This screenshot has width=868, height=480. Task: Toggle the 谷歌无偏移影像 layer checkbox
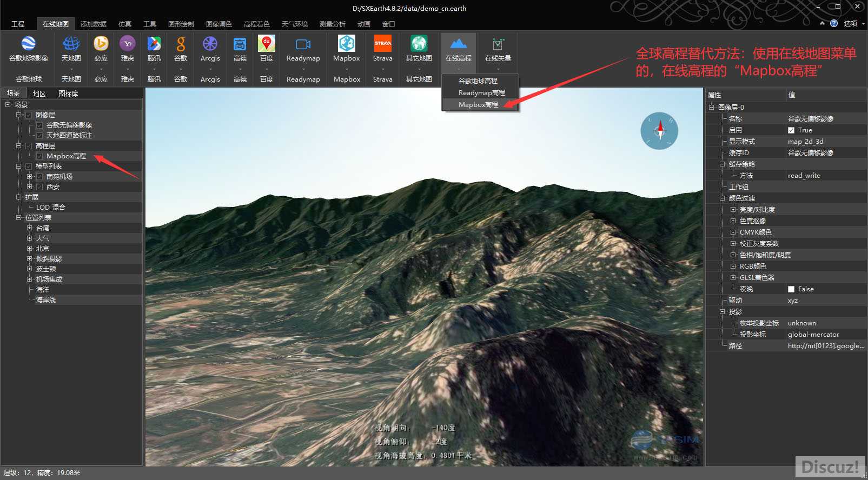(x=39, y=125)
